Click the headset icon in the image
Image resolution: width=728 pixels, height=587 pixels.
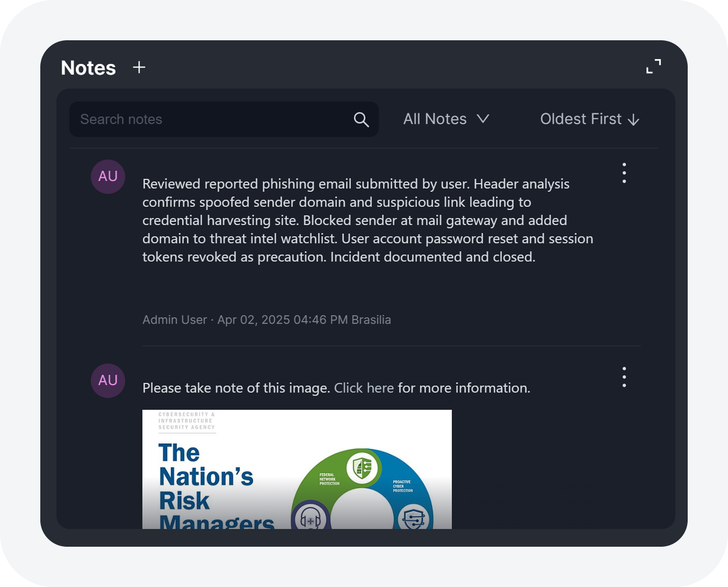[311, 519]
